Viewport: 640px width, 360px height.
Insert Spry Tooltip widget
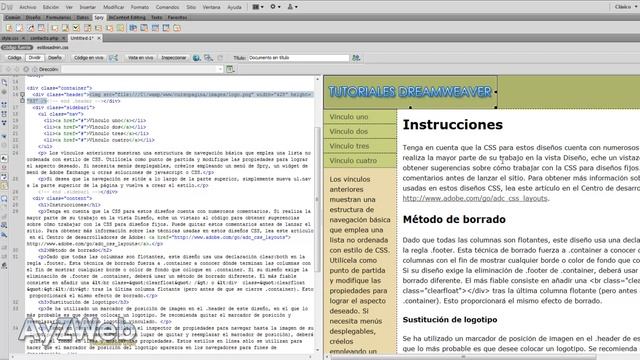click(x=177, y=28)
